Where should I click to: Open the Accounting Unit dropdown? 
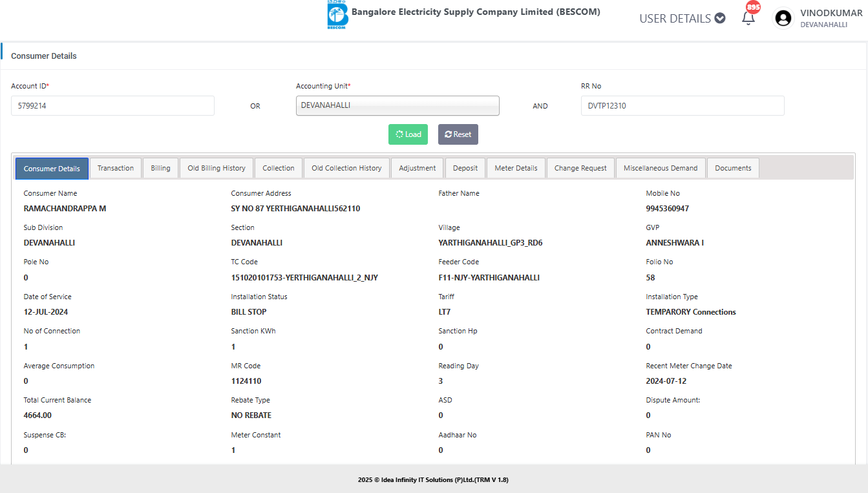pyautogui.click(x=397, y=105)
